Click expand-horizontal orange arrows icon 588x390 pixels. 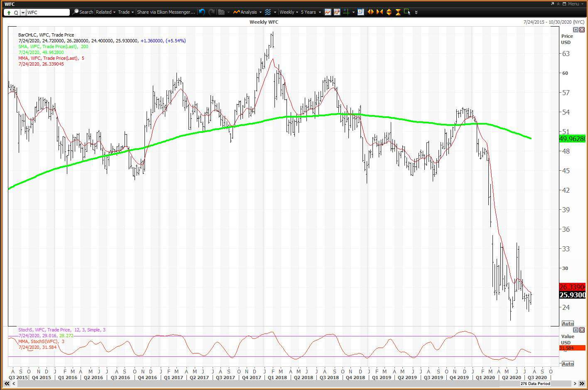coord(370,12)
